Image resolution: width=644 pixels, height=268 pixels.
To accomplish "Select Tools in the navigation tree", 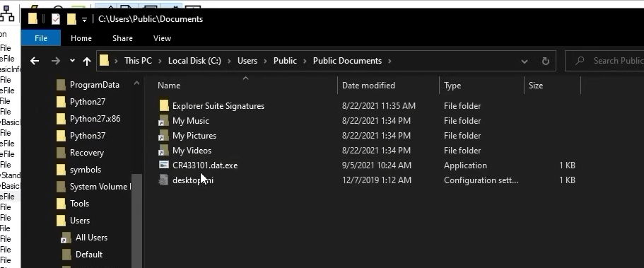I will [79, 204].
